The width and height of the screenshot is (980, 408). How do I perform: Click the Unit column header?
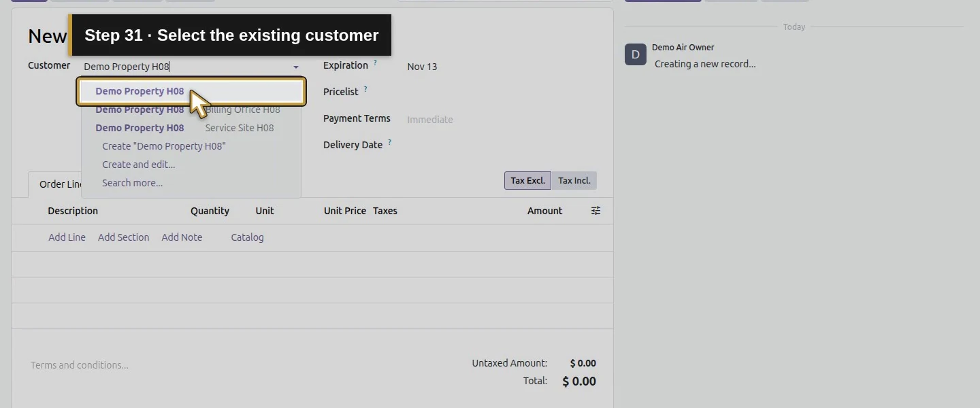[x=265, y=211]
